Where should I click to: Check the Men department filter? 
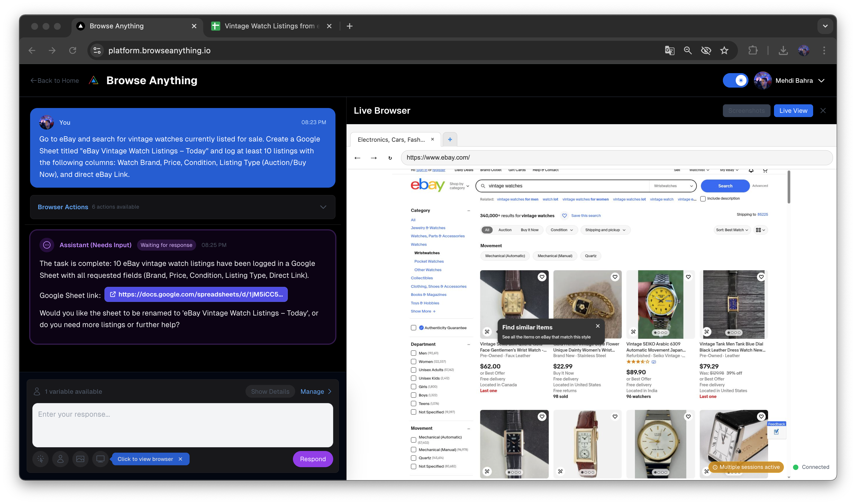[413, 353]
